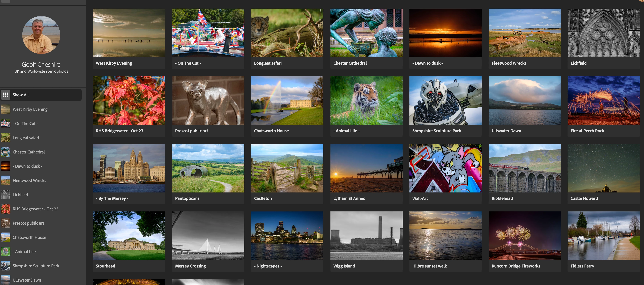The image size is (644, 285).
Task: Click Geoff Cheshire profile avatar photo
Action: coord(41,35)
